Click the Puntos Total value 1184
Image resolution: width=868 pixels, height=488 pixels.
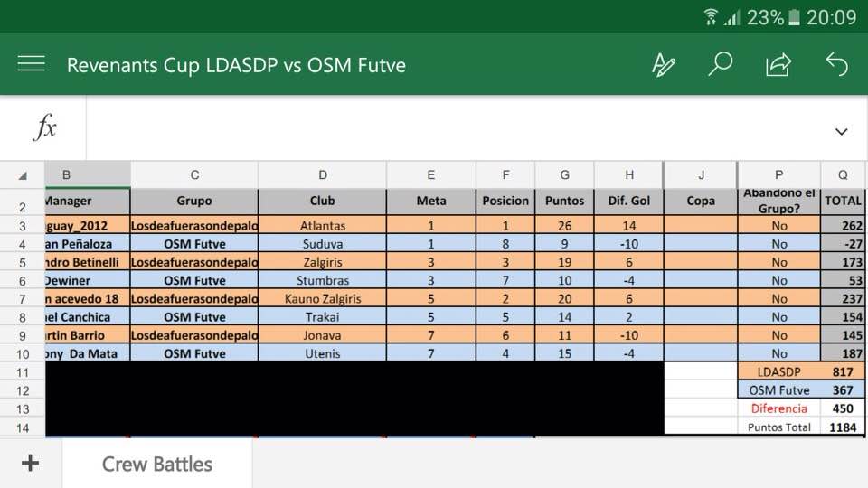click(x=843, y=427)
